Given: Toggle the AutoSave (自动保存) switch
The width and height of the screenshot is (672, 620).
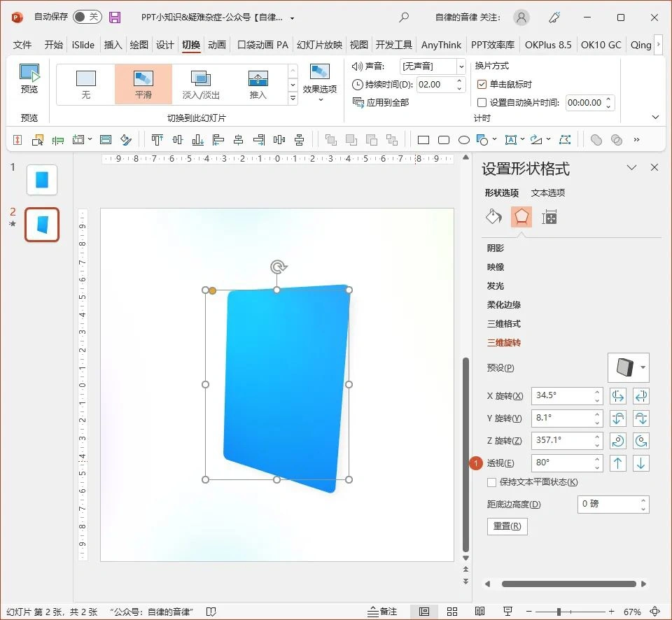Looking at the screenshot, I should coord(87,17).
